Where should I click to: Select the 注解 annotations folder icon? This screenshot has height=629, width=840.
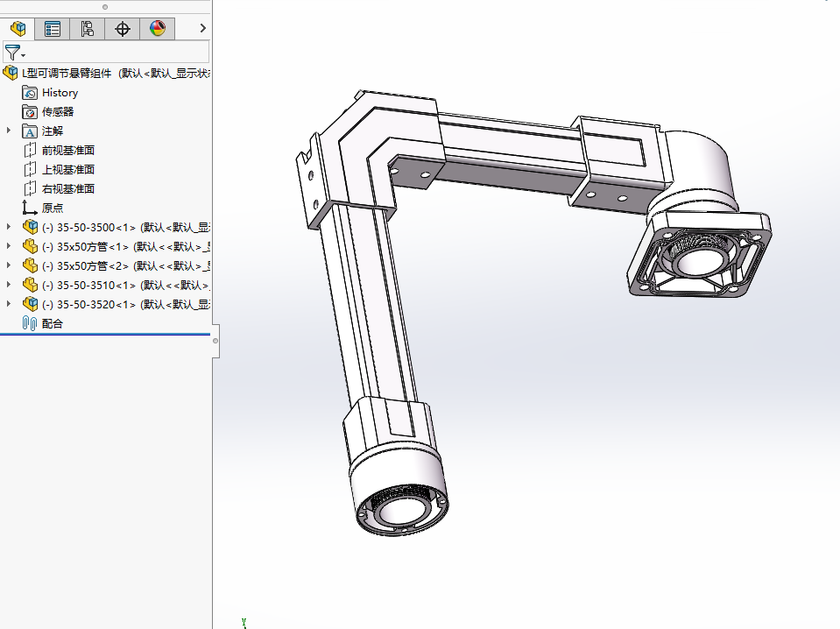(x=30, y=131)
